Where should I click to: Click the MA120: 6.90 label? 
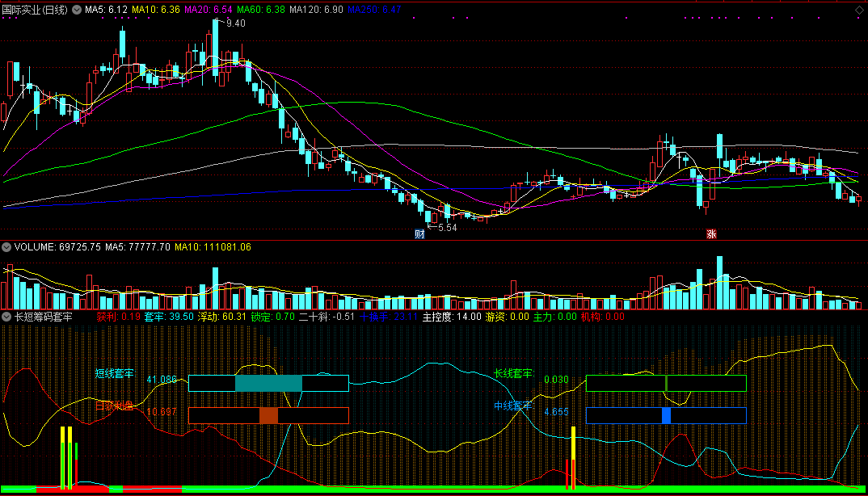point(315,10)
